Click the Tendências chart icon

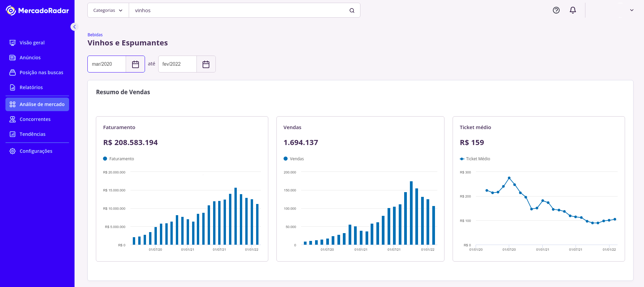pos(13,134)
